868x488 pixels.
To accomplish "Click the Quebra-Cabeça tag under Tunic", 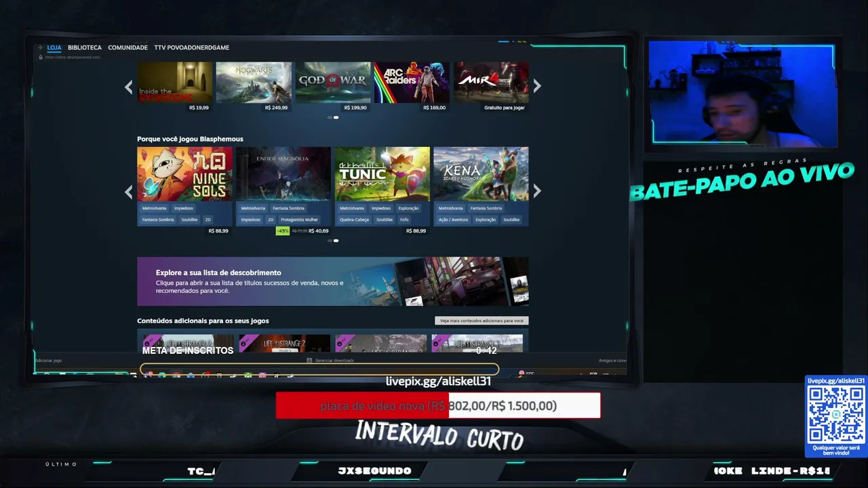I will (x=355, y=220).
